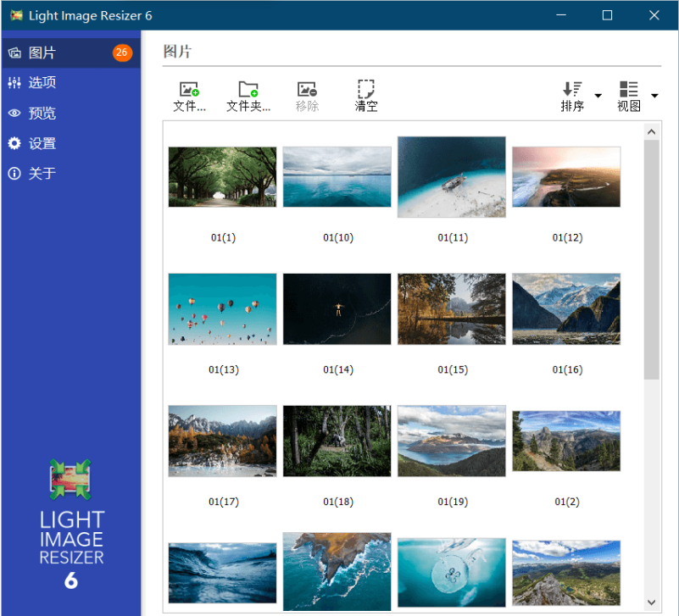679x616 pixels.
Task: Click the Add Folder (文件夹) toolbar icon
Action: (248, 89)
